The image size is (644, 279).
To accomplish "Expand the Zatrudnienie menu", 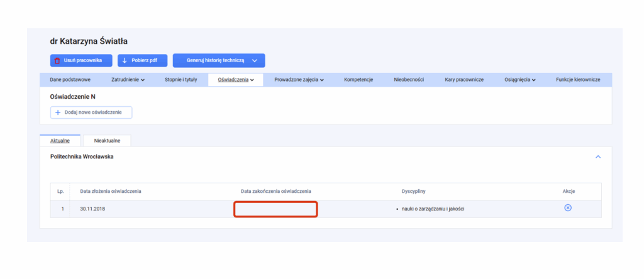I will click(128, 80).
